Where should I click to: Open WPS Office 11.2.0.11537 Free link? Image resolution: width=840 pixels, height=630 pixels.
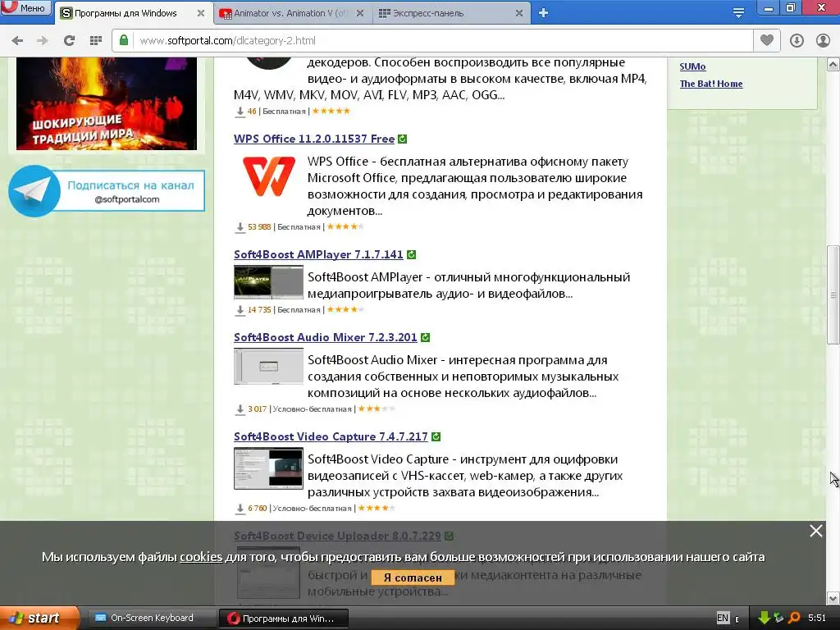314,139
